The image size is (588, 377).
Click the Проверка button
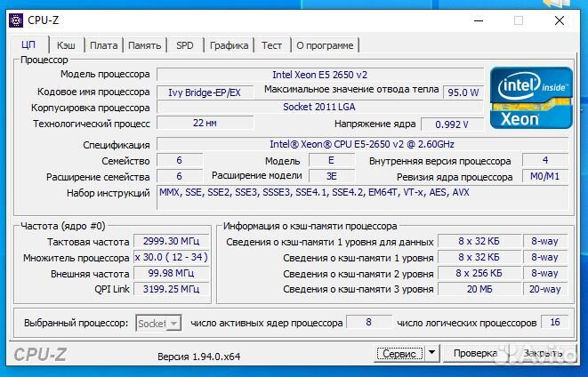click(x=475, y=353)
